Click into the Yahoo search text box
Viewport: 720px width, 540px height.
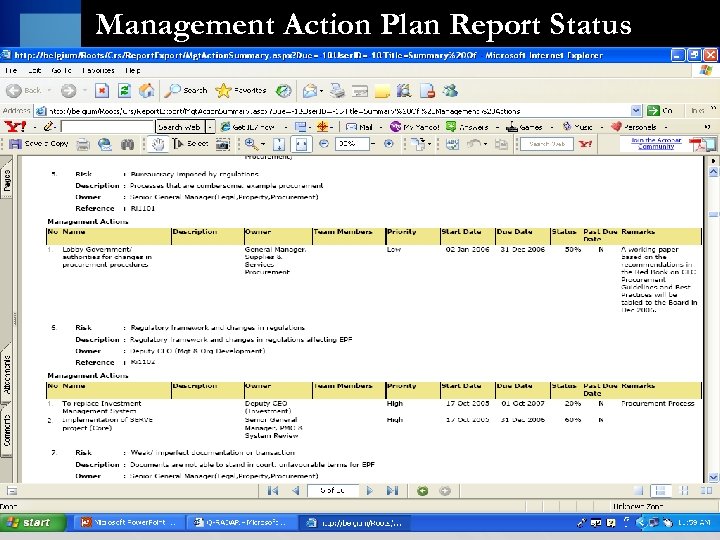(x=107, y=127)
